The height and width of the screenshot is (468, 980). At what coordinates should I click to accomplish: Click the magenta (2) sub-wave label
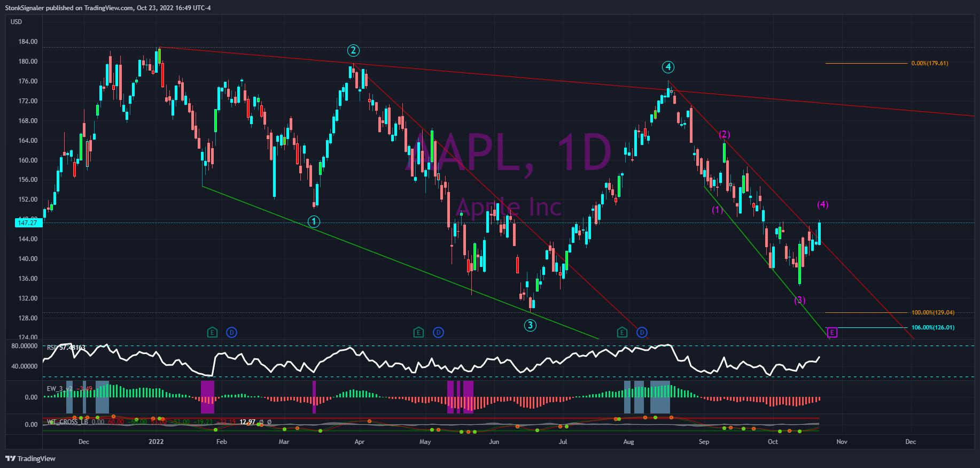point(725,134)
